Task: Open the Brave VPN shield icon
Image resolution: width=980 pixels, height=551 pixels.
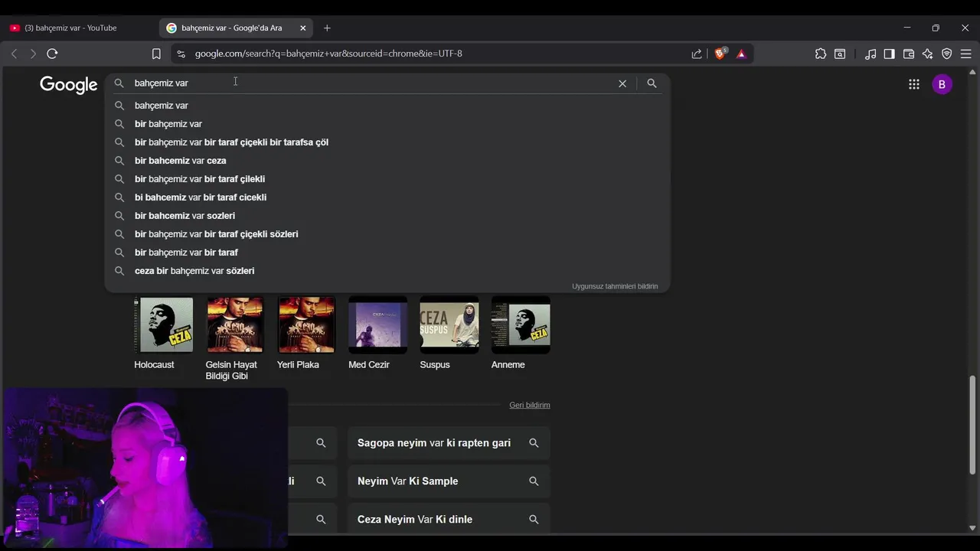Action: click(947, 54)
